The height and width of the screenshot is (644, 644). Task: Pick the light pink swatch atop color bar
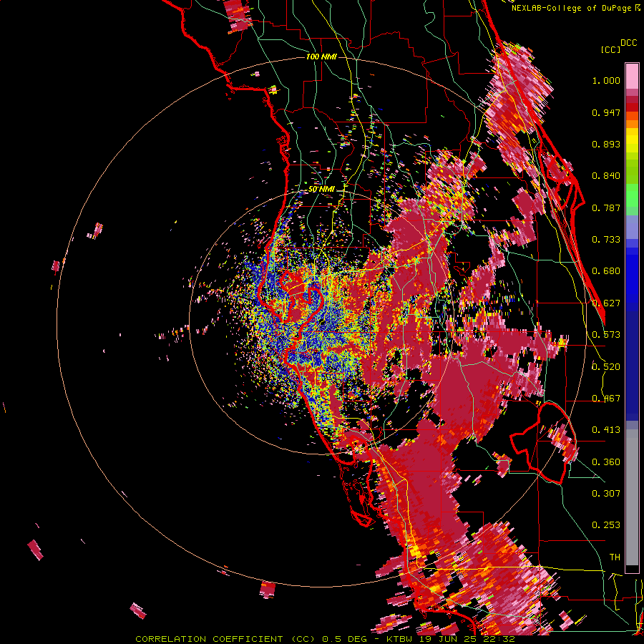[x=632, y=76]
